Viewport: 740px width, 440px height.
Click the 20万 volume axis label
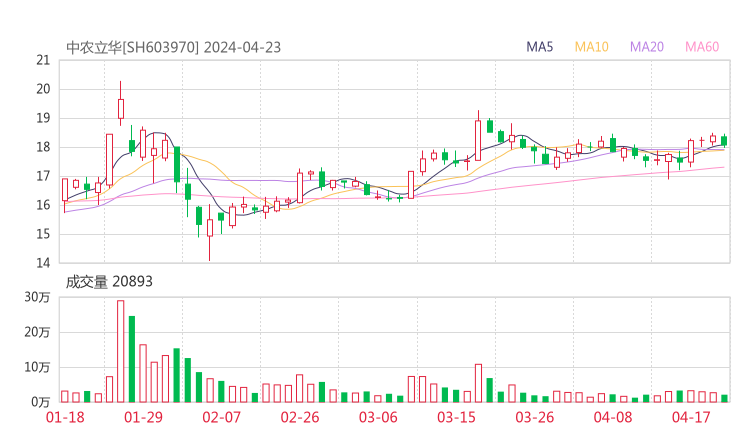pyautogui.click(x=37, y=332)
